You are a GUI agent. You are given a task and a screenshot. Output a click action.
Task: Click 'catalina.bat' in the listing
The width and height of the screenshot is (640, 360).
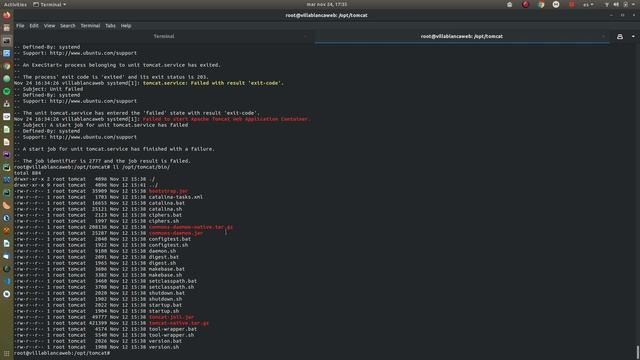167,203
